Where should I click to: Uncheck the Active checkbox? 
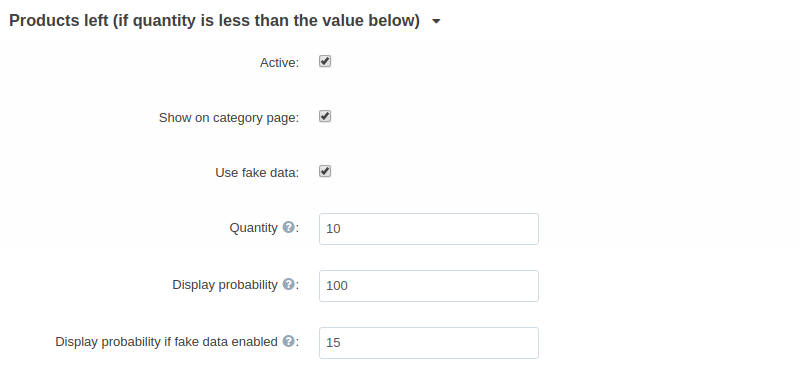325,62
